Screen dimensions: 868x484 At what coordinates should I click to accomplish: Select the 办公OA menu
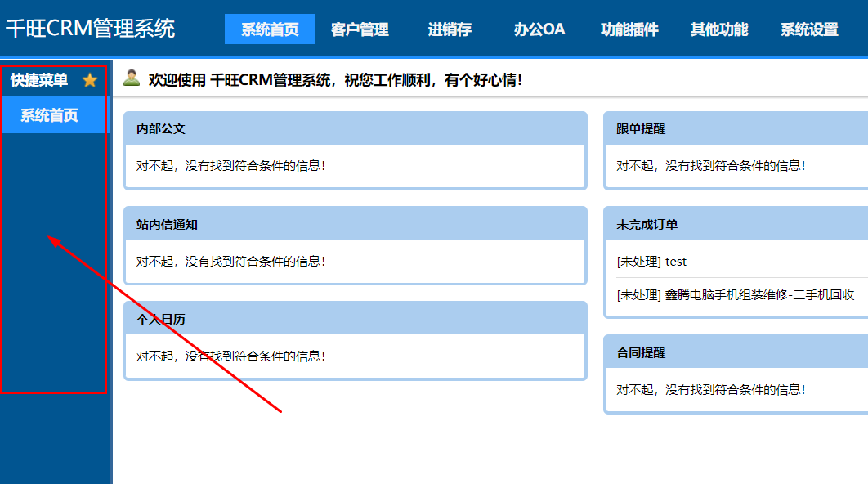click(539, 29)
